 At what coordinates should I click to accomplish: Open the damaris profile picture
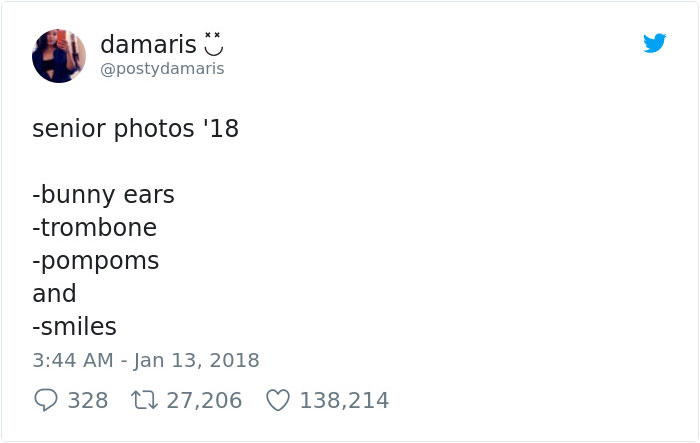[59, 56]
